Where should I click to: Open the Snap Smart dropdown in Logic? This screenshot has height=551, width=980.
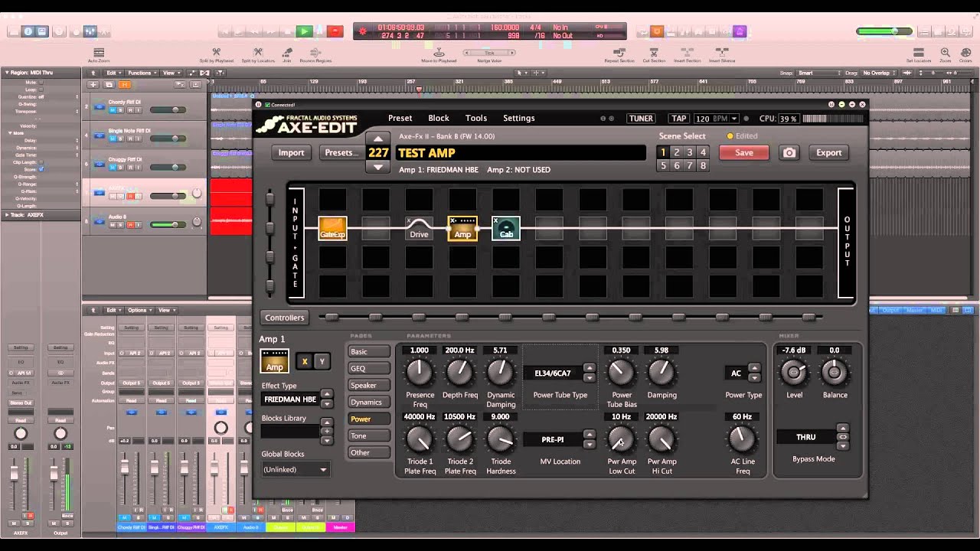click(x=818, y=73)
